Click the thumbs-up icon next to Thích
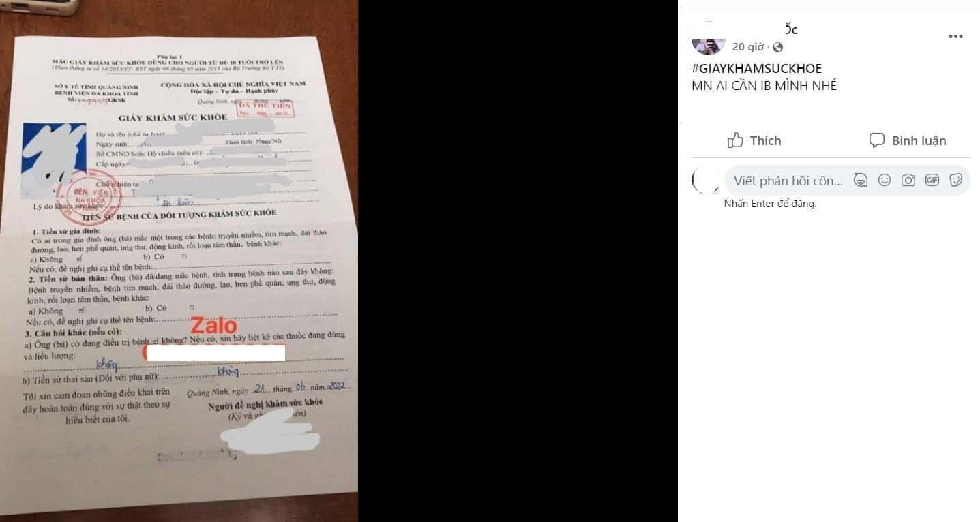Viewport: 980px width, 522px height. [735, 140]
